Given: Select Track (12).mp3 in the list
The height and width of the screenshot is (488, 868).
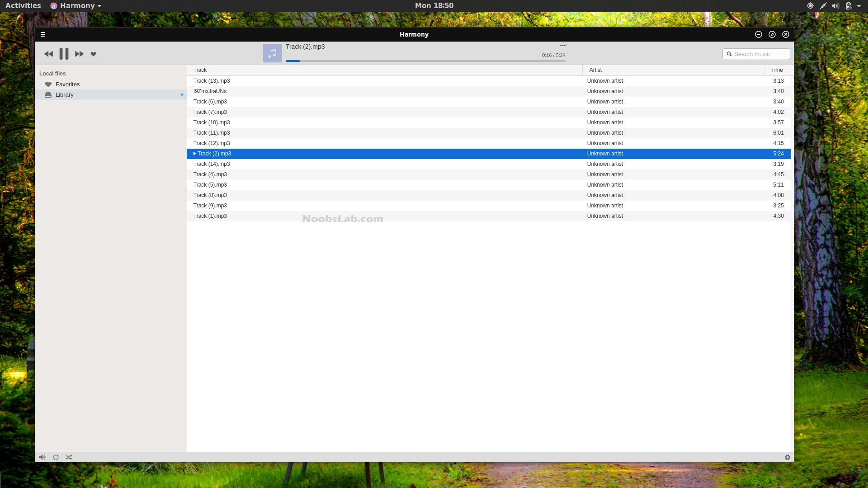Looking at the screenshot, I should coord(489,143).
